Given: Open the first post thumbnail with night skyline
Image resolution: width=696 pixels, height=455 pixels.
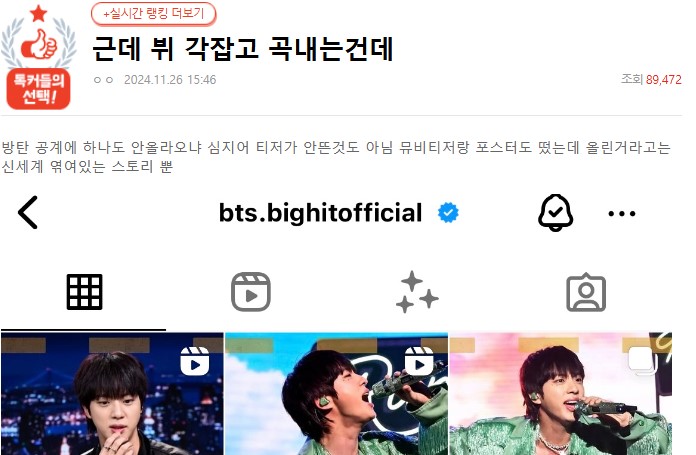Looking at the screenshot, I should [x=112, y=393].
